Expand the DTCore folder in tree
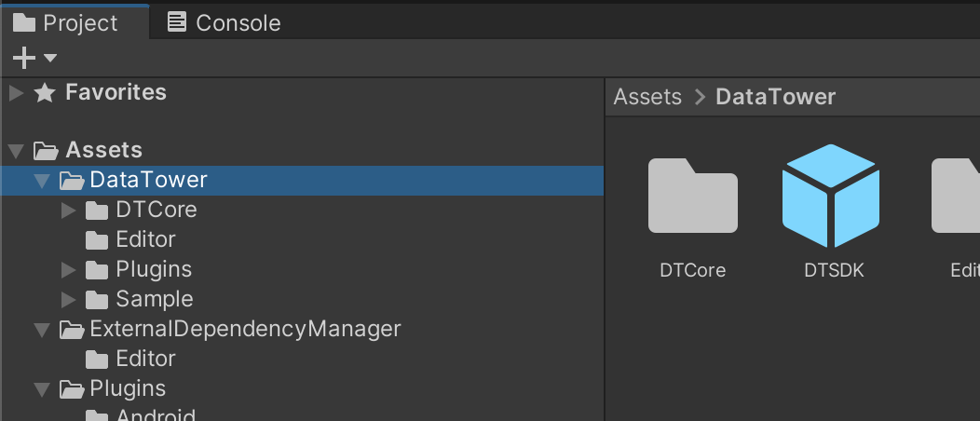The image size is (980, 421). point(68,210)
